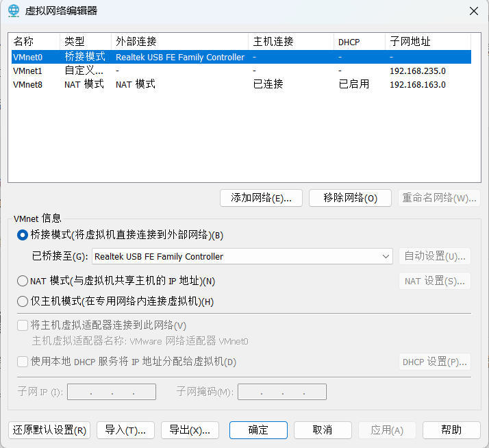This screenshot has height=448, width=489.
Task: Toggle 将主机虚拟适配器连接到此网络 checkbox
Action: point(23,325)
